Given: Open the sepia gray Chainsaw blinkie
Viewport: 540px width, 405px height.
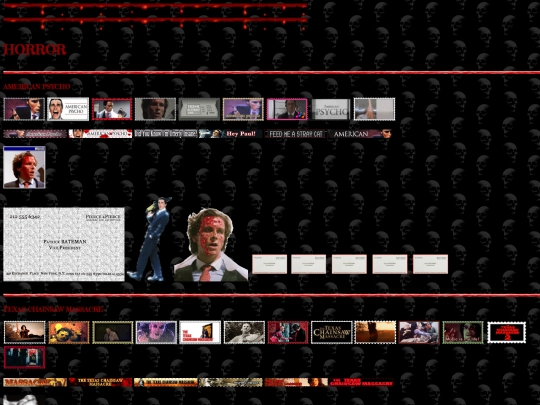Looking at the screenshot, I should point(230,382).
